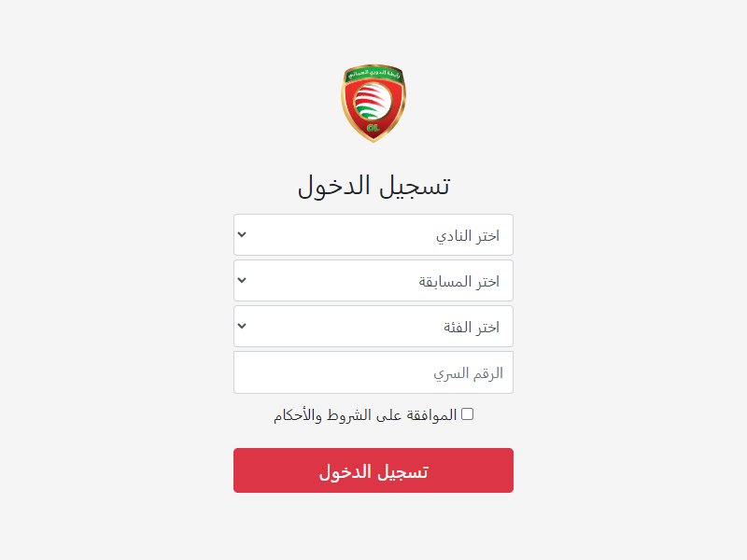The width and height of the screenshot is (747, 560).
Task: Focus the الرقم السري password field
Action: [373, 372]
